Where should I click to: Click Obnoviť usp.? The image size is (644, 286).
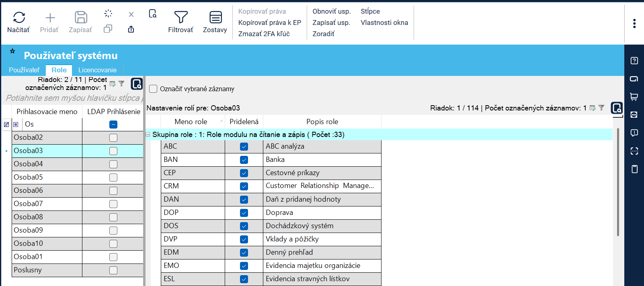coord(332,11)
